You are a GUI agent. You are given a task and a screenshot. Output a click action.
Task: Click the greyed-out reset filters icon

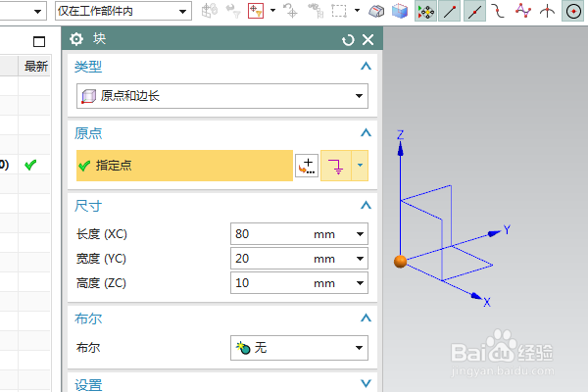pos(233,11)
